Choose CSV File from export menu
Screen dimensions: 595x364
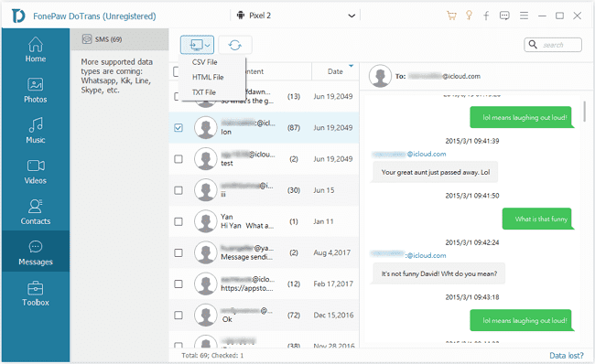point(204,62)
